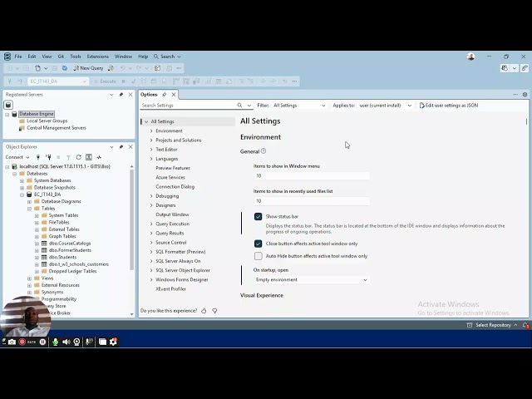Click the recently used files list field
Viewport: 532px width, 399px height.
312,201
